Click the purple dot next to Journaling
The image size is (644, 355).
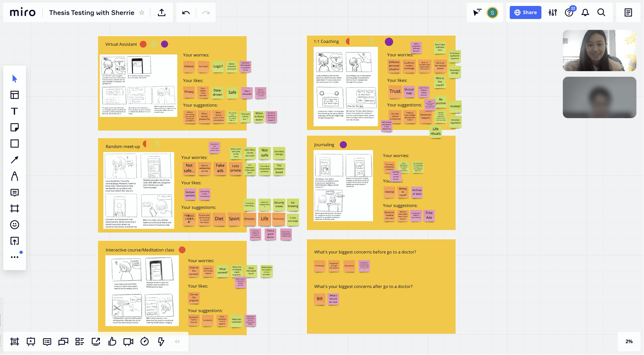(x=343, y=145)
